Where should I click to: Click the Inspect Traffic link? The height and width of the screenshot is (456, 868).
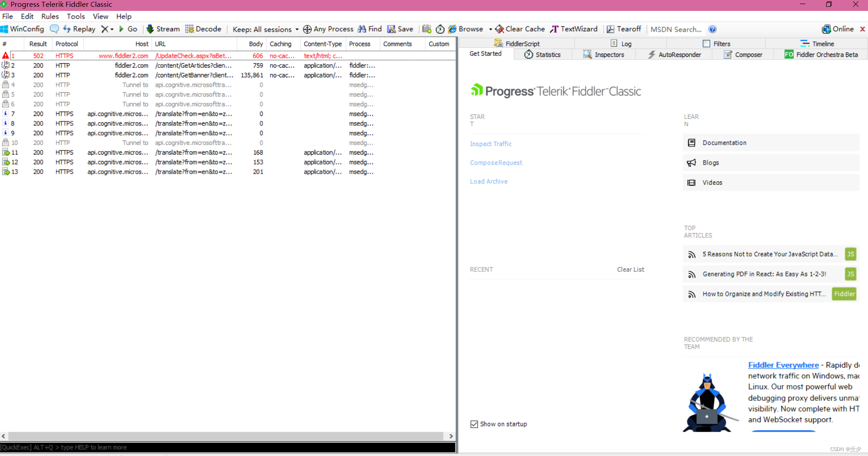pos(491,144)
